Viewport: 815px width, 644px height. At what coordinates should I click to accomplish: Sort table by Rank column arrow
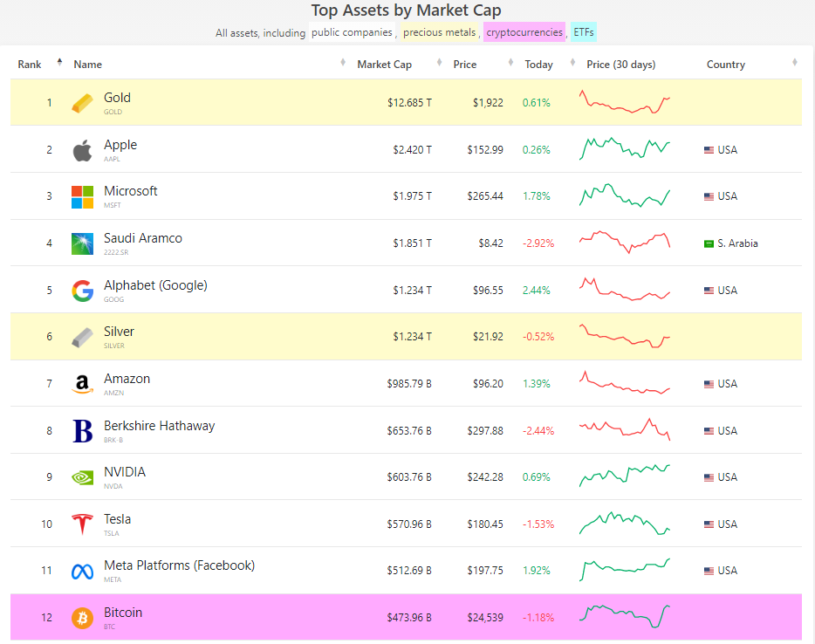point(60,62)
